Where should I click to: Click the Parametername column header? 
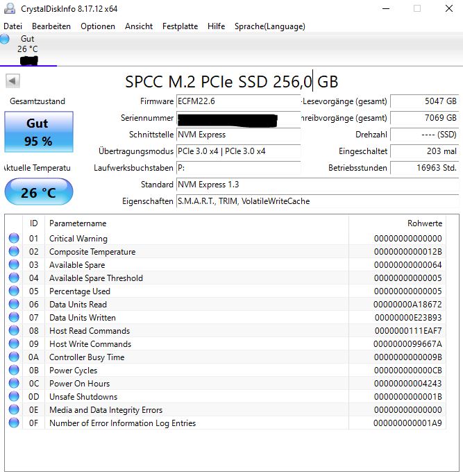[x=196, y=223]
